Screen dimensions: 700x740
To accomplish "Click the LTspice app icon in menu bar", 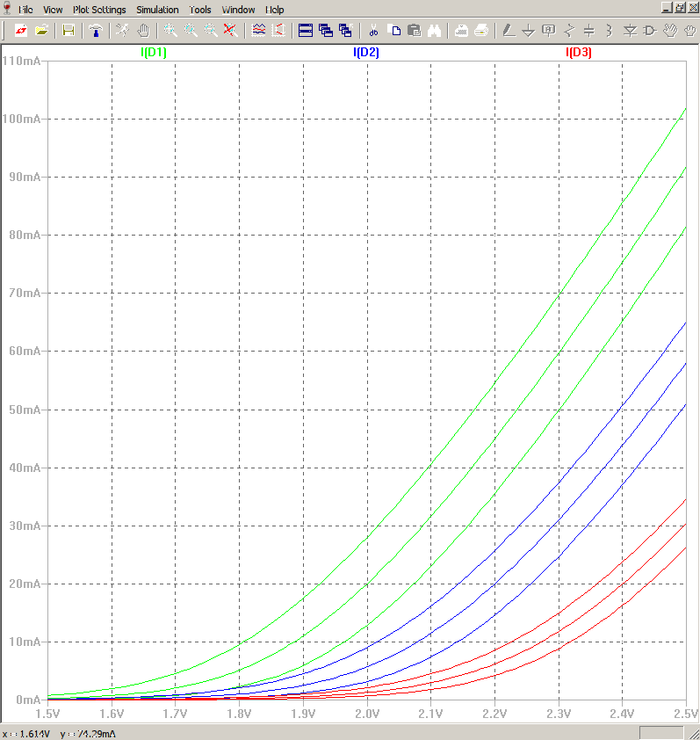I will (7, 8).
